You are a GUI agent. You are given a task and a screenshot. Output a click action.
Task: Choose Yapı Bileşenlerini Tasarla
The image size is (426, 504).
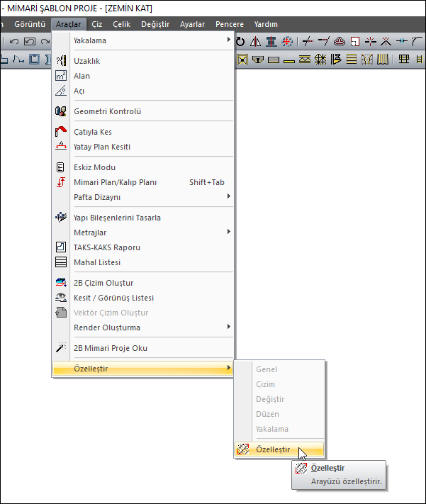(143, 218)
